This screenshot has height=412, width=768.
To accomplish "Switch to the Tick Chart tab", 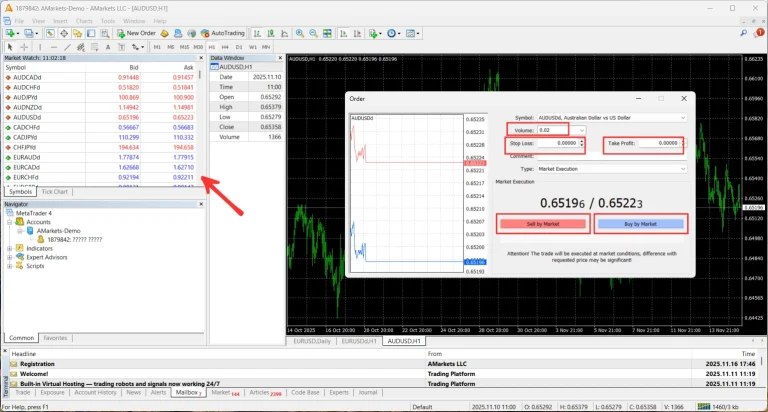I will [54, 192].
